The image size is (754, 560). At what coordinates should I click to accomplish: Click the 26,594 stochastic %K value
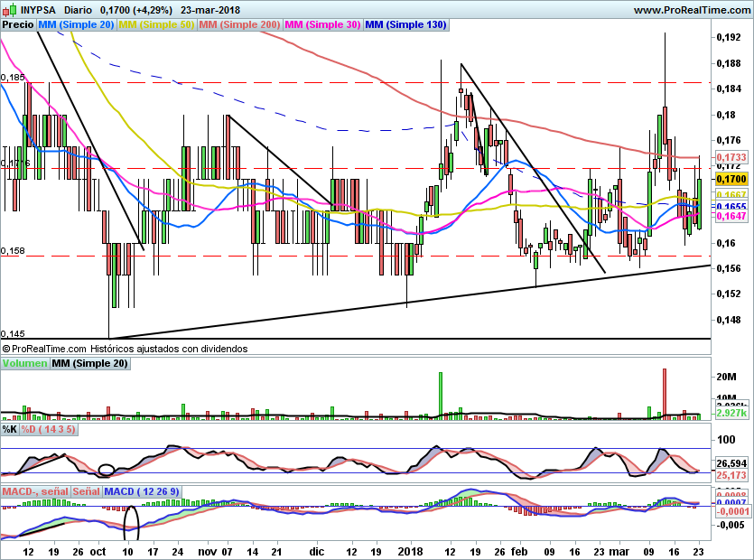tap(731, 463)
